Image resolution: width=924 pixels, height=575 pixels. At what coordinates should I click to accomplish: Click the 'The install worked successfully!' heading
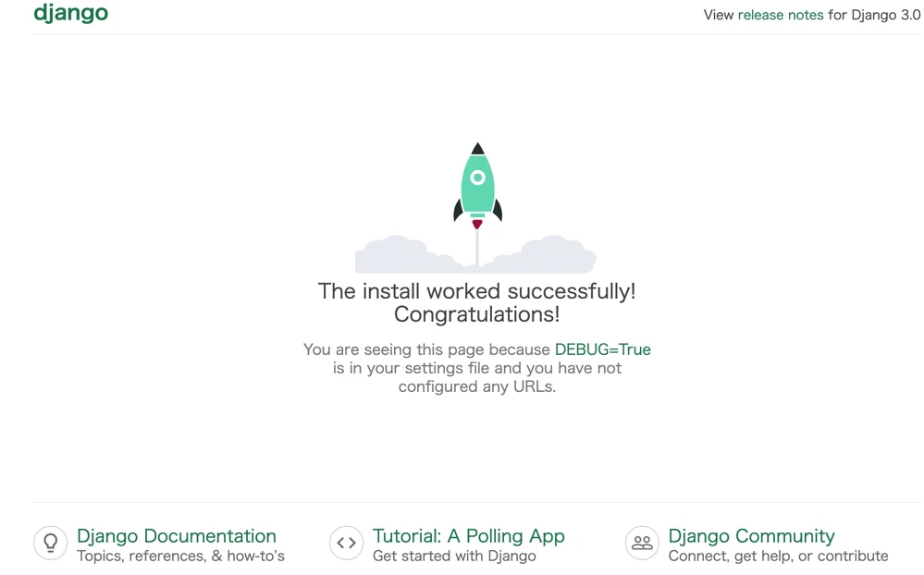[x=476, y=302]
